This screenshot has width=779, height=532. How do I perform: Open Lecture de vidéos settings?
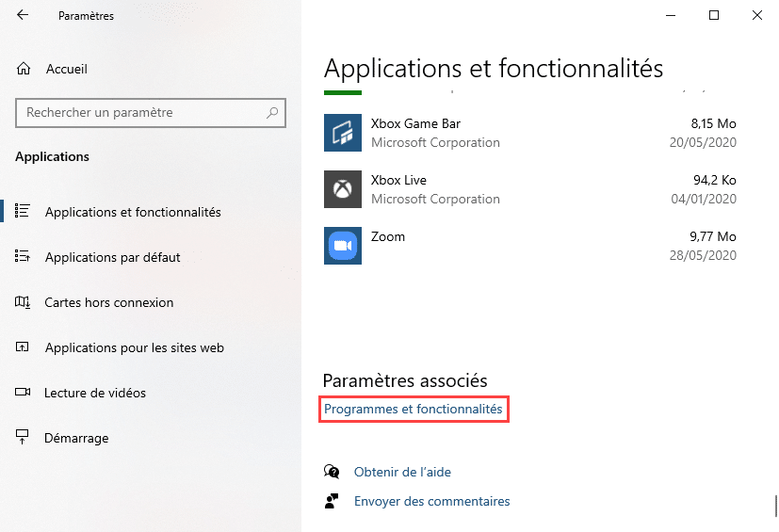pos(95,393)
